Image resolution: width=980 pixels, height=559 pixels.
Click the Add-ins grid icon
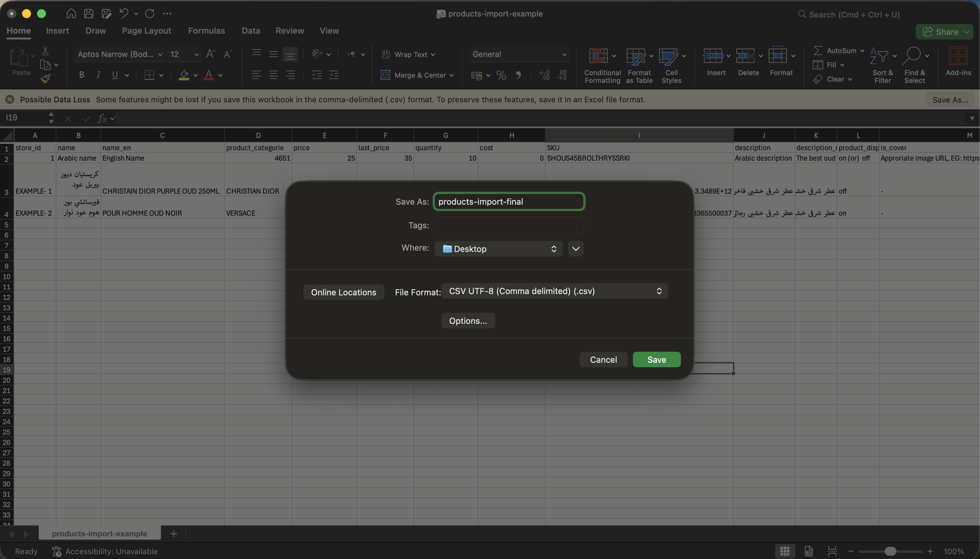(958, 56)
